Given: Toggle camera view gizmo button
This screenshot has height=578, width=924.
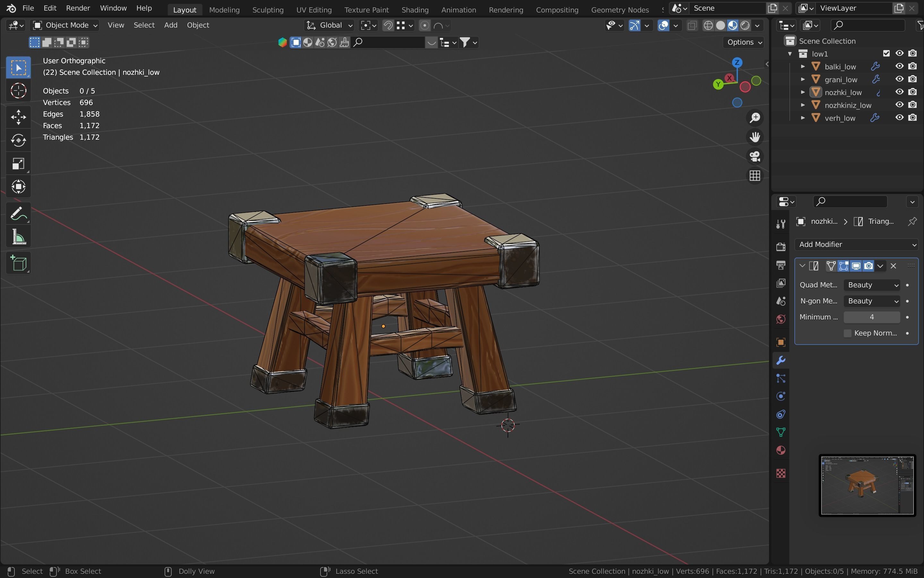Looking at the screenshot, I should point(755,157).
